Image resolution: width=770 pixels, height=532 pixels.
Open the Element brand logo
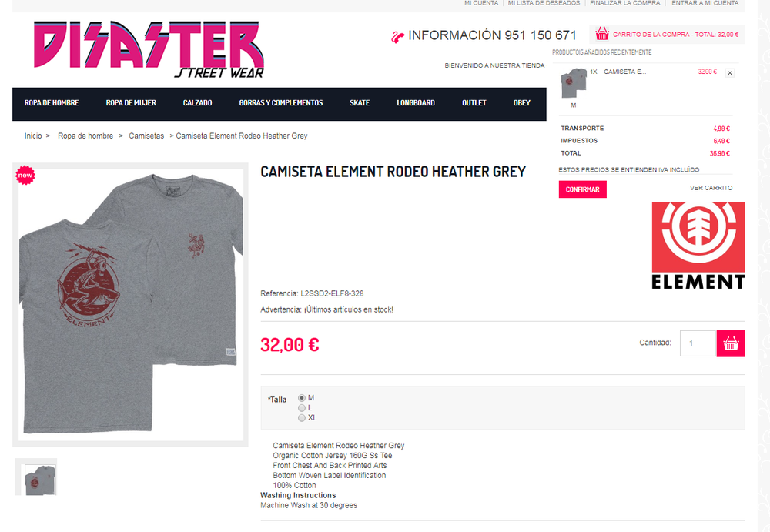click(698, 245)
